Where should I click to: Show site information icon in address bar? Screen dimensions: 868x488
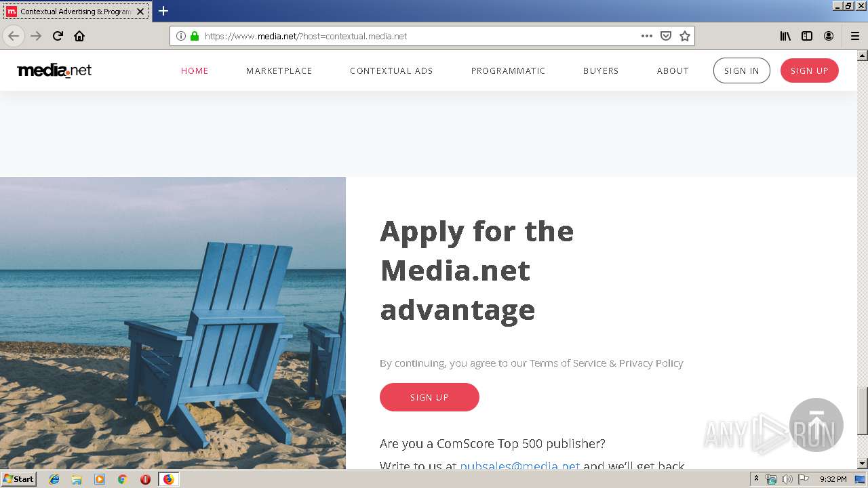[x=181, y=36]
